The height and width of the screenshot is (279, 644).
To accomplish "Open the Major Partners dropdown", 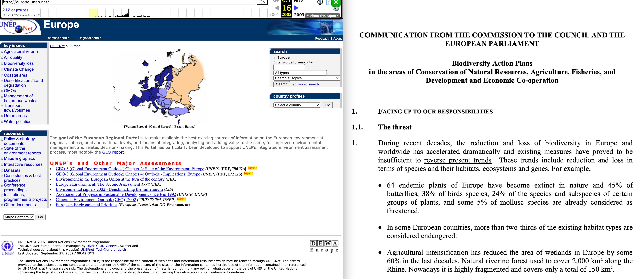I will click(19, 217).
